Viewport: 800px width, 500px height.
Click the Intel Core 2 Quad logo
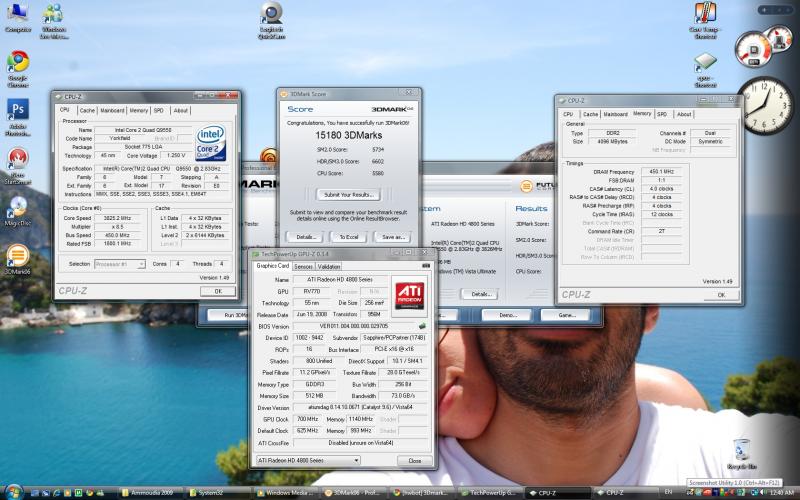(x=211, y=142)
